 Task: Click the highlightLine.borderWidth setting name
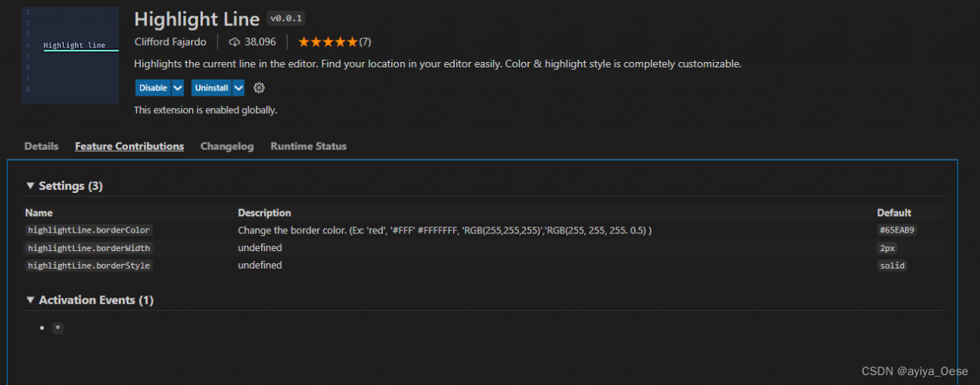tap(89, 248)
